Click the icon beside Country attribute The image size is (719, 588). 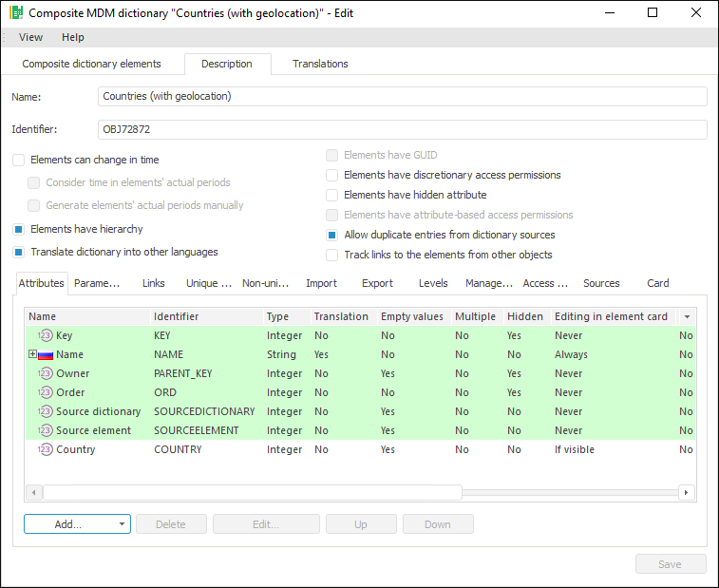tap(45, 449)
